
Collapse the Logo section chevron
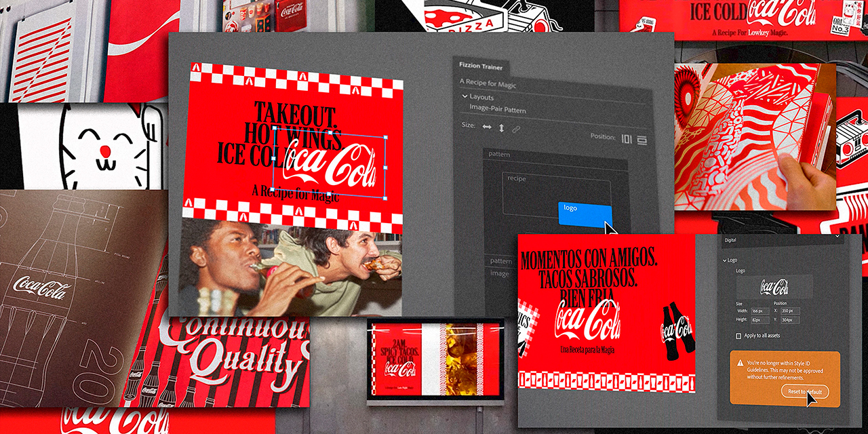coord(724,260)
